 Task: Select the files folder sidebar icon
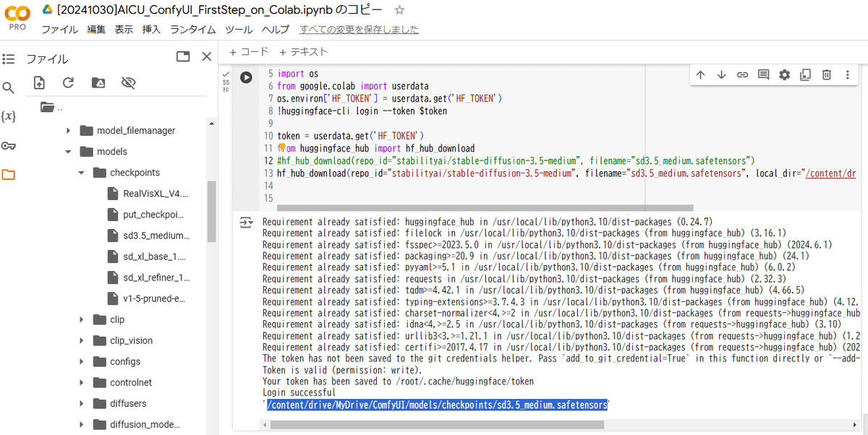9,174
